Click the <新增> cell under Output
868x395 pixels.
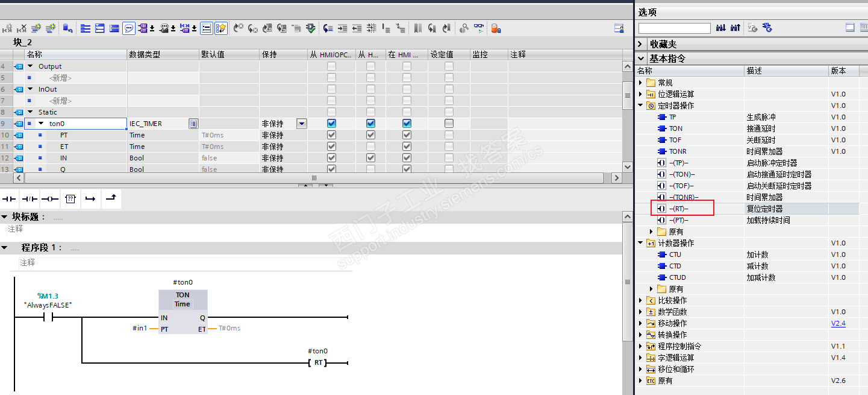(61, 78)
